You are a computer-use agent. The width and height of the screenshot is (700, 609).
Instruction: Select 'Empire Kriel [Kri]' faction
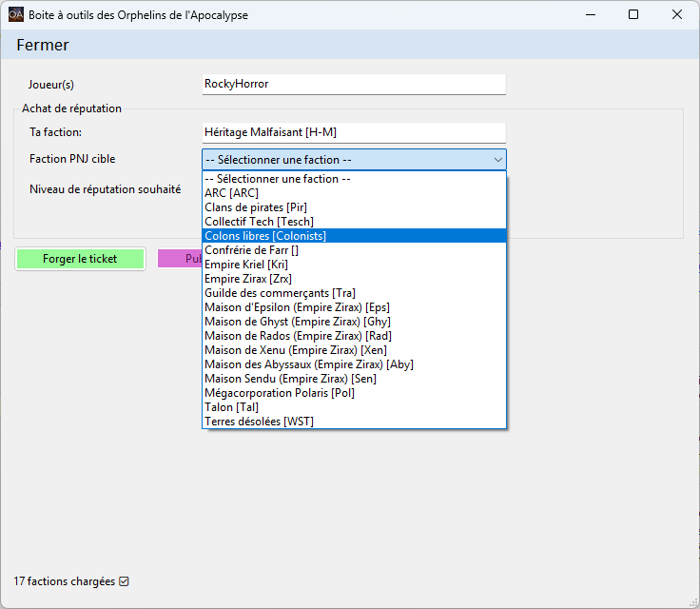(246, 265)
